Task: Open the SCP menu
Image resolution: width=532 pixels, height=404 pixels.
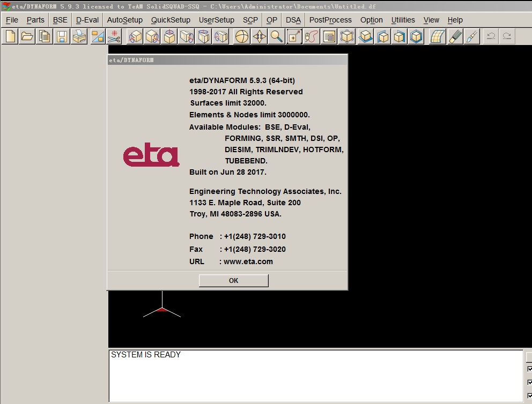Action: click(250, 20)
